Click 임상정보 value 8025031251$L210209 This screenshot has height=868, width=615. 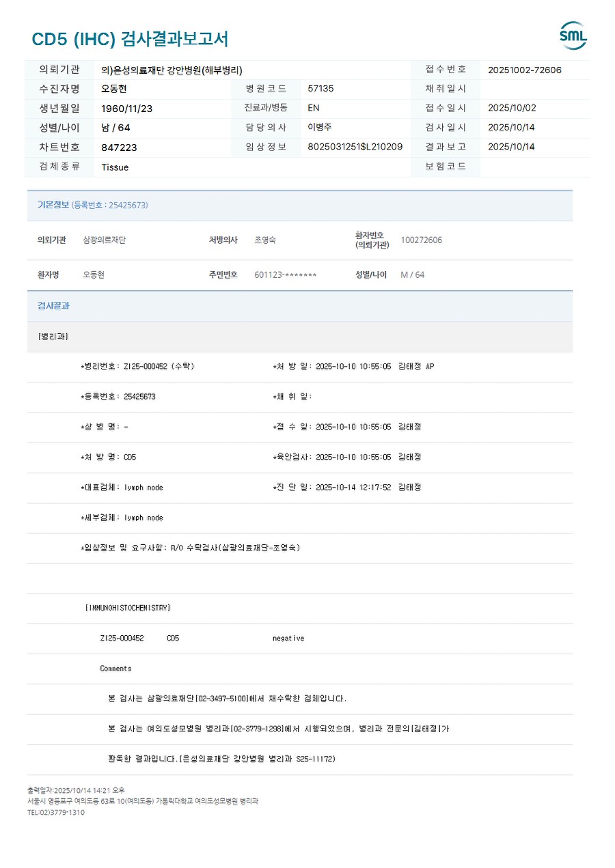(355, 147)
